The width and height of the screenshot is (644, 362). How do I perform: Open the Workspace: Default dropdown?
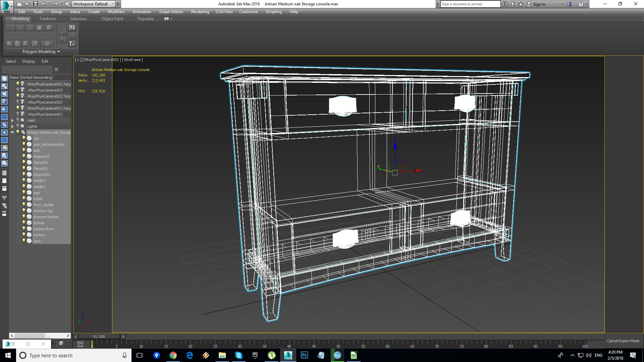pos(94,4)
